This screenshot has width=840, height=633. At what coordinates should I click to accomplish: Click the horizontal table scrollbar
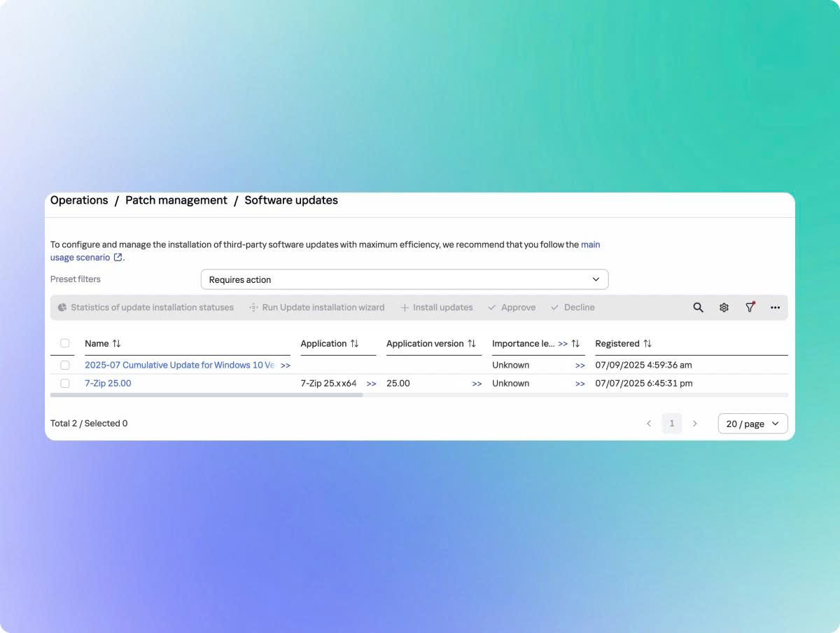[206, 395]
